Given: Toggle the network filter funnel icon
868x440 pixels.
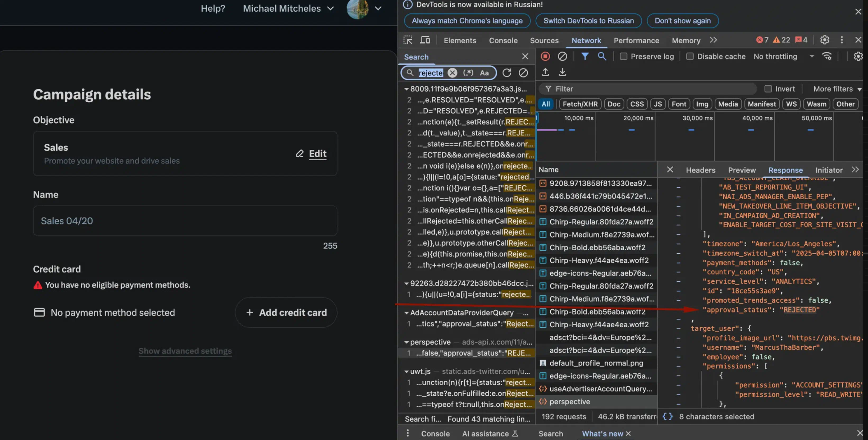Looking at the screenshot, I should [x=585, y=56].
